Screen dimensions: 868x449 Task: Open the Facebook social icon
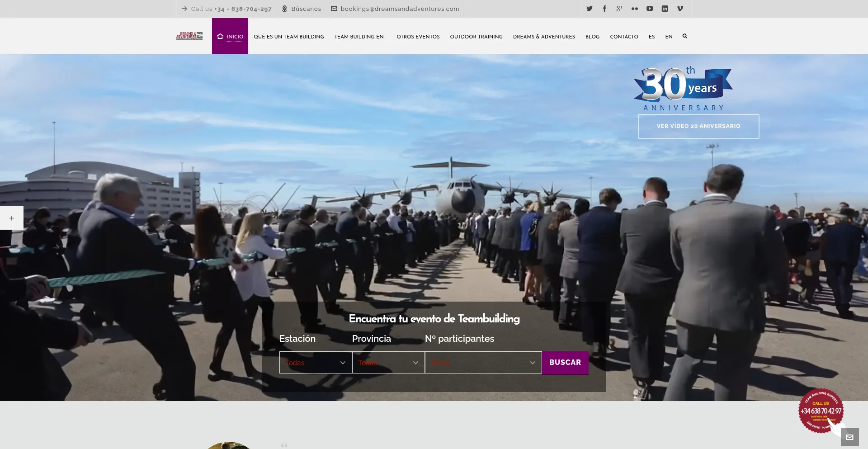pyautogui.click(x=604, y=9)
